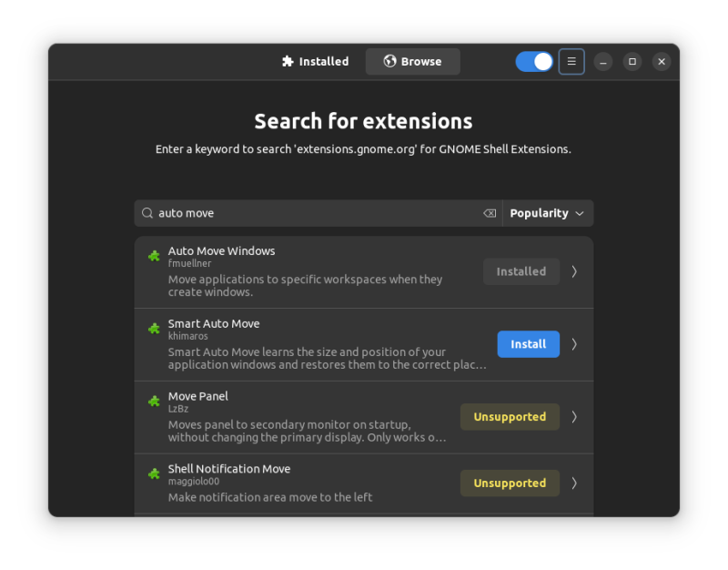
Task: Click author name 'fmuellner'
Action: click(x=189, y=263)
